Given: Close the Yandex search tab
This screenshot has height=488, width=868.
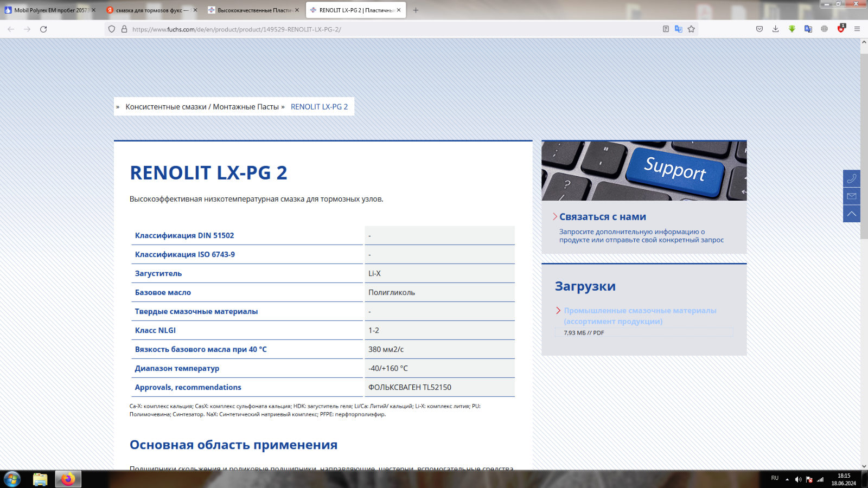Looking at the screenshot, I should tap(195, 10).
